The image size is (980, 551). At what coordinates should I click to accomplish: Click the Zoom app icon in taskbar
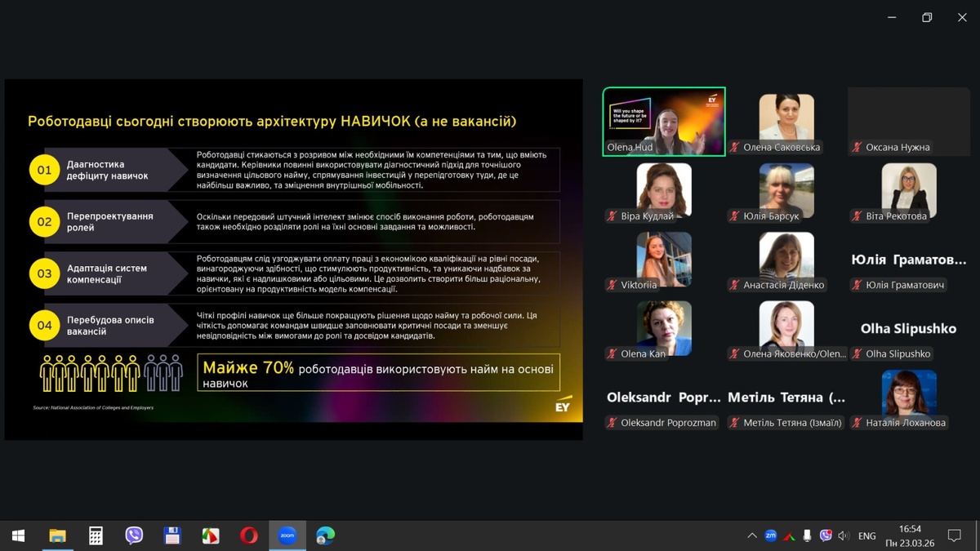pos(287,535)
